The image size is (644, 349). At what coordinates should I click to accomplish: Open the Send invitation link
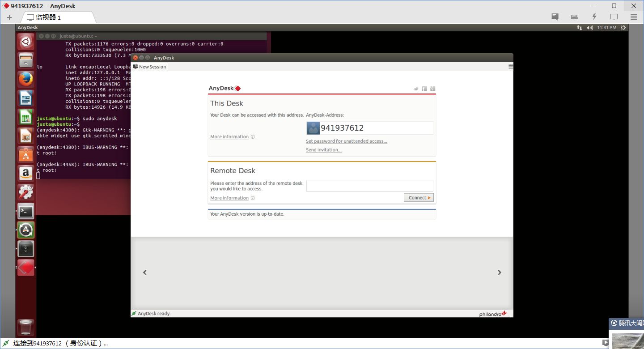click(324, 150)
